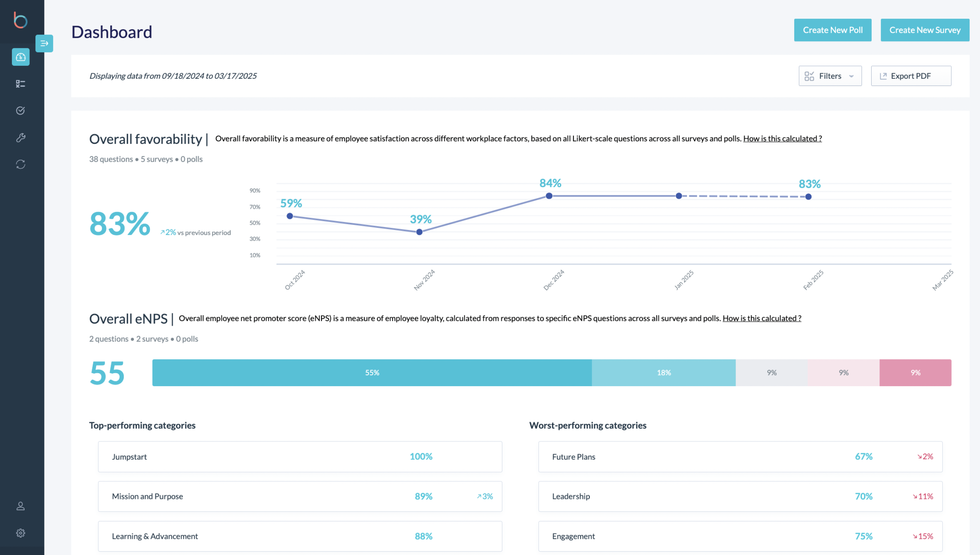Open the Jumpstart category row

[300, 457]
